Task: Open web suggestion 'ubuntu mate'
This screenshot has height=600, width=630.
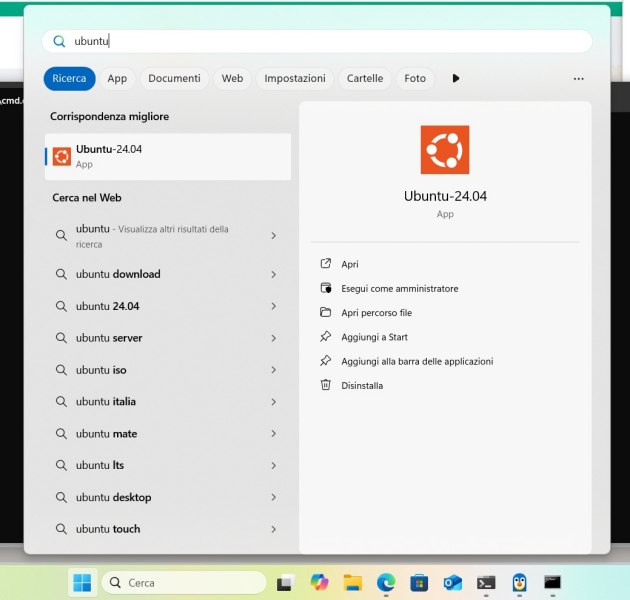Action: 168,434
